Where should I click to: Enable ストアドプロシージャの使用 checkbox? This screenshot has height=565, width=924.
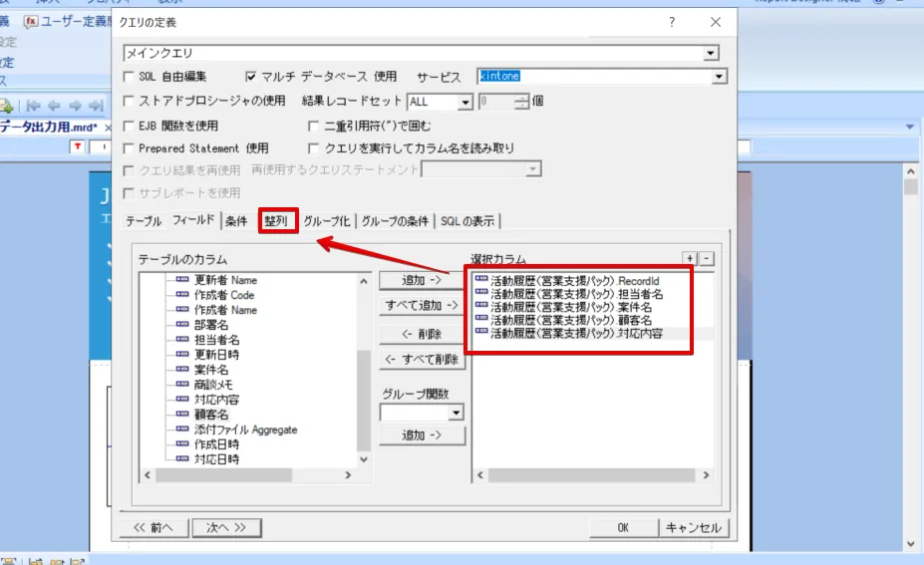(128, 101)
